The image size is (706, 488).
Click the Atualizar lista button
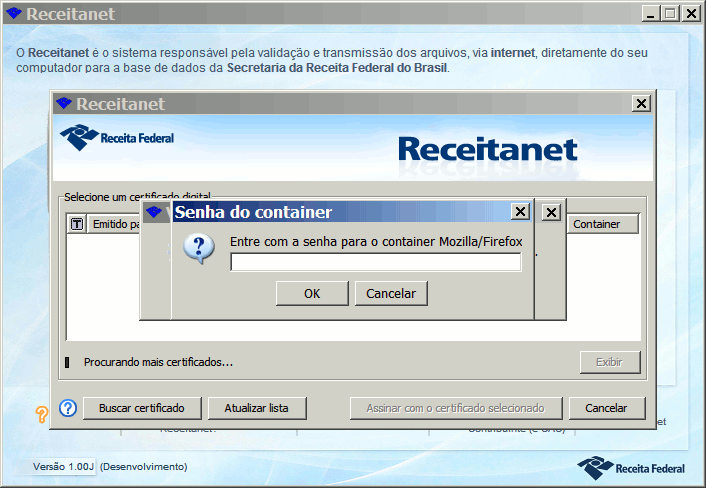[257, 408]
